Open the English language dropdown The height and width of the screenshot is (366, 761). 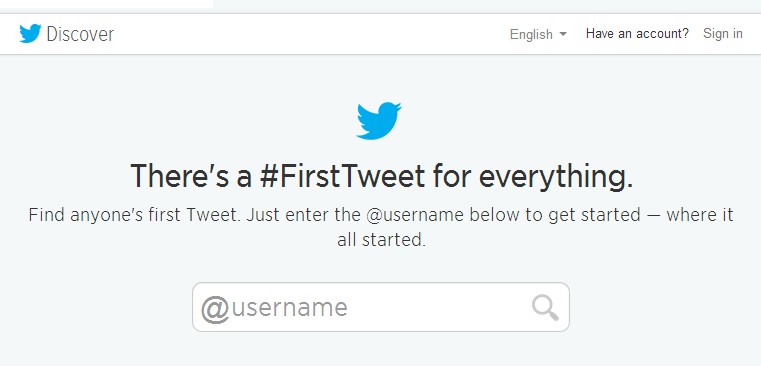pyautogui.click(x=538, y=34)
